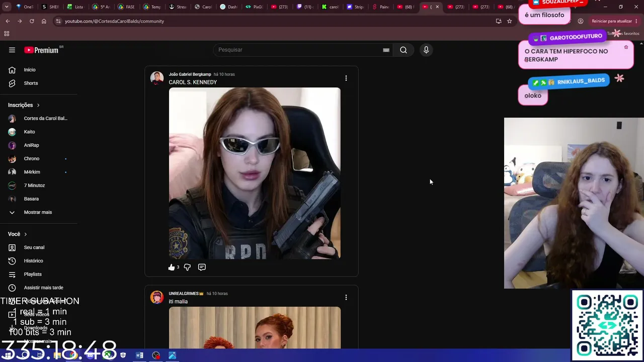Click the João Gabriel Bergkamp author name
644x362 pixels.
pyautogui.click(x=190, y=74)
